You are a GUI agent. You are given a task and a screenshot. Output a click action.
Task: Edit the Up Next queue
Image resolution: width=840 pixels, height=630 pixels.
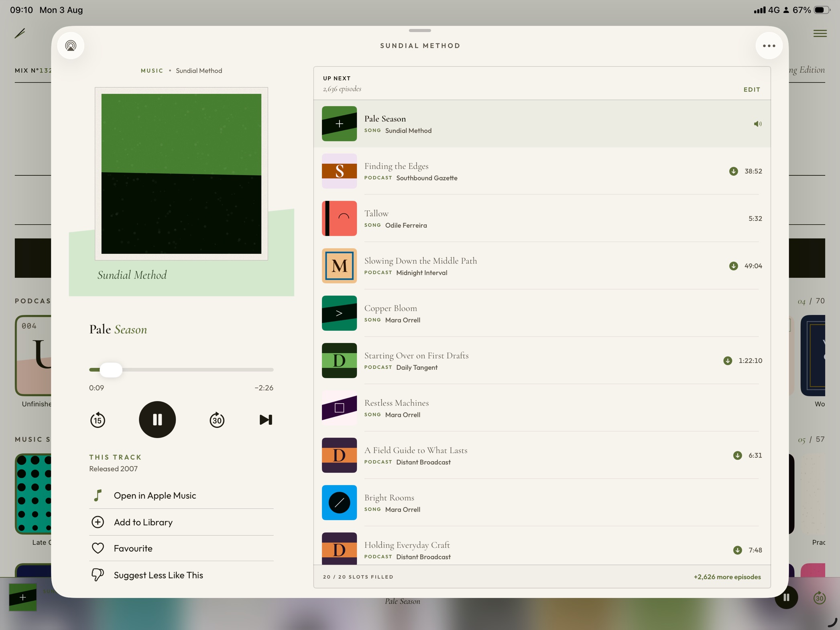752,90
